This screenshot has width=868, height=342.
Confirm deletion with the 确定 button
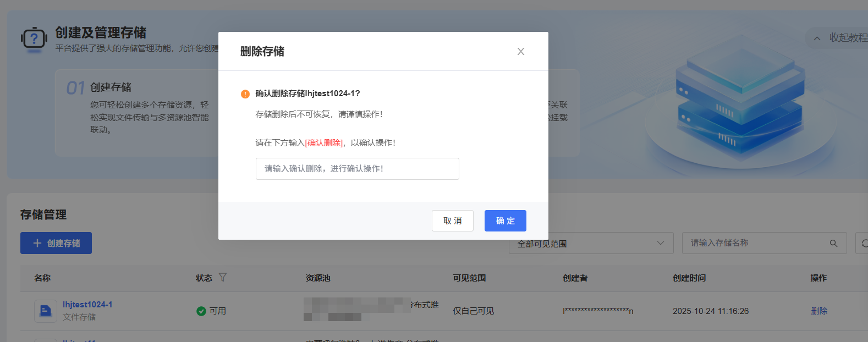(x=505, y=221)
